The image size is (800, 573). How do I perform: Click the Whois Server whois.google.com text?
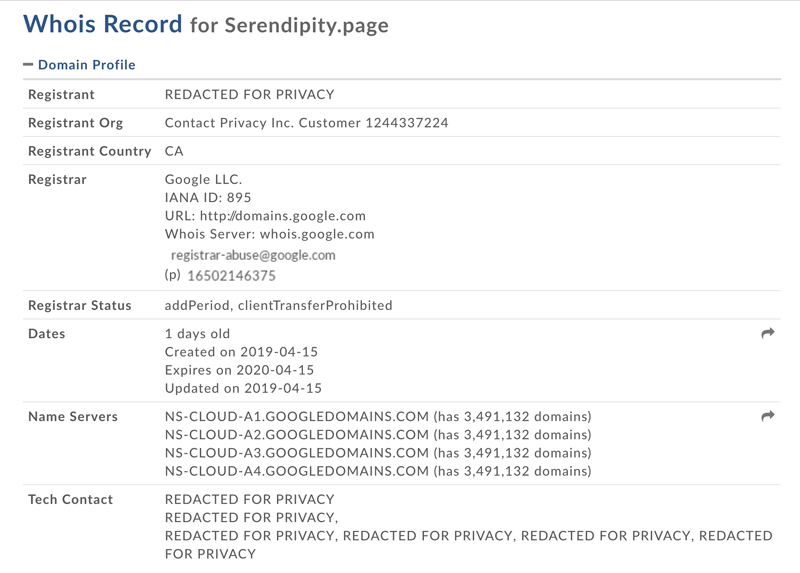[317, 234]
